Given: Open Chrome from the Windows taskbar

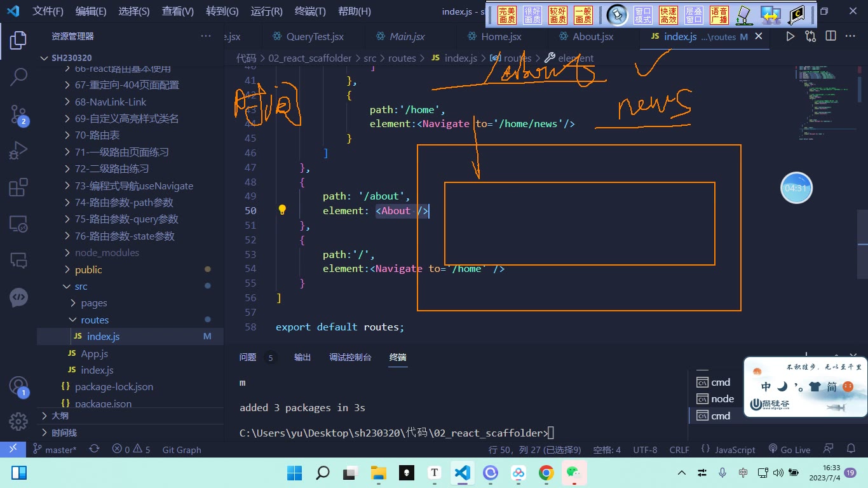Looking at the screenshot, I should pos(546,473).
